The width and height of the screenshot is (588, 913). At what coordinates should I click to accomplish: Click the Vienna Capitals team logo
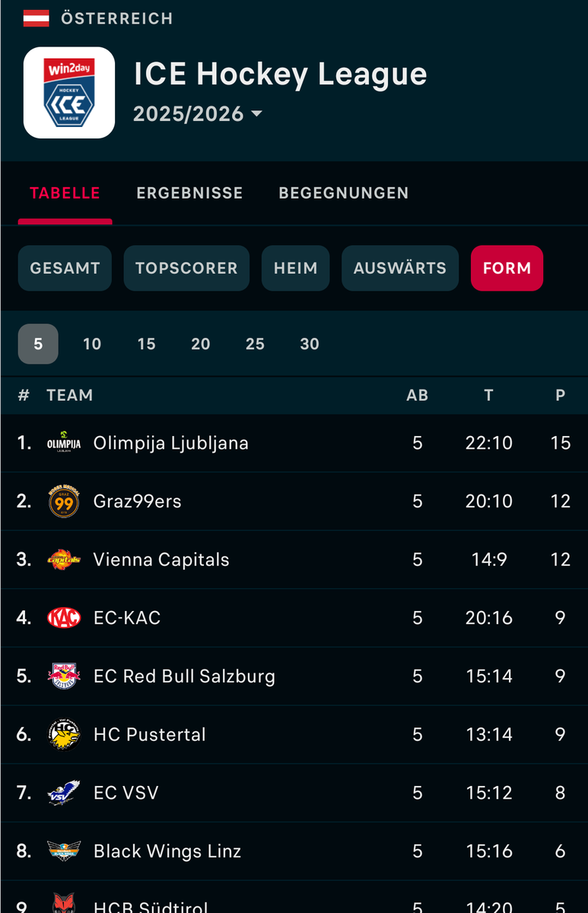64,560
